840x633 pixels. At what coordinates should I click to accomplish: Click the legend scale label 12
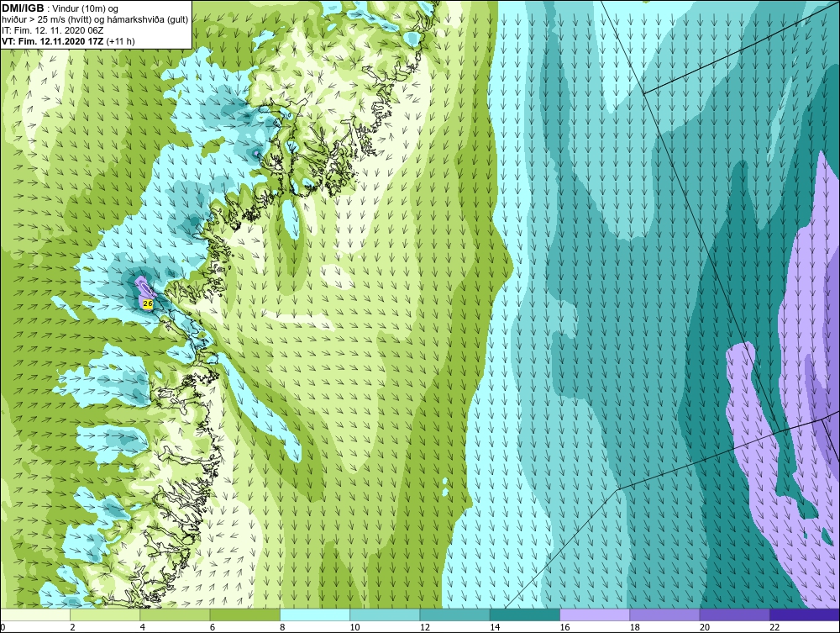click(425, 628)
